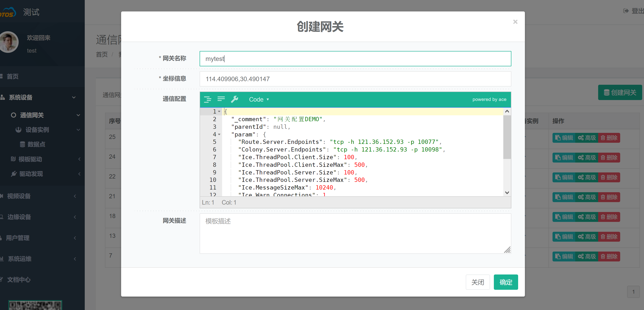Click the resize handle of description textarea
Screen dimensions: 644x310
[507, 250]
